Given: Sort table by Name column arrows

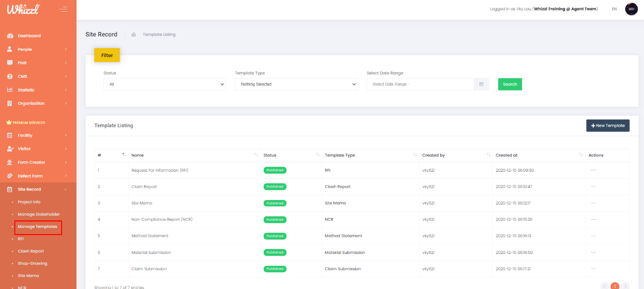Looking at the screenshot, I should click(x=256, y=155).
